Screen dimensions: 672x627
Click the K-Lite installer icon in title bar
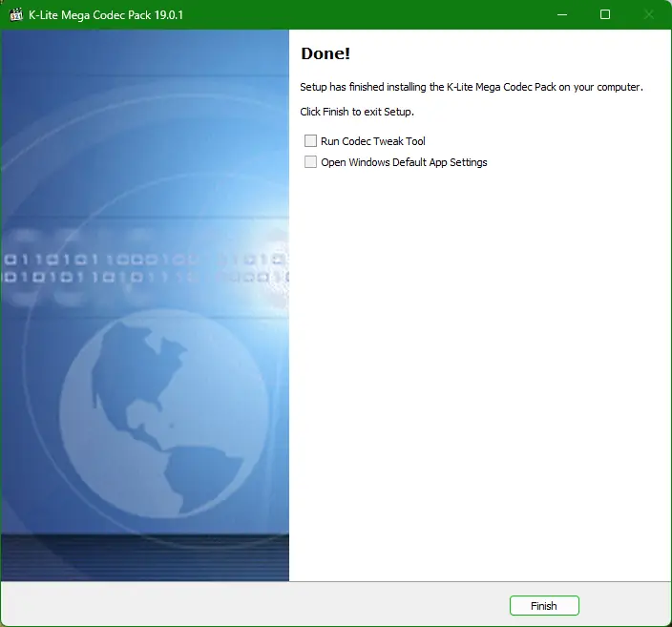16,14
